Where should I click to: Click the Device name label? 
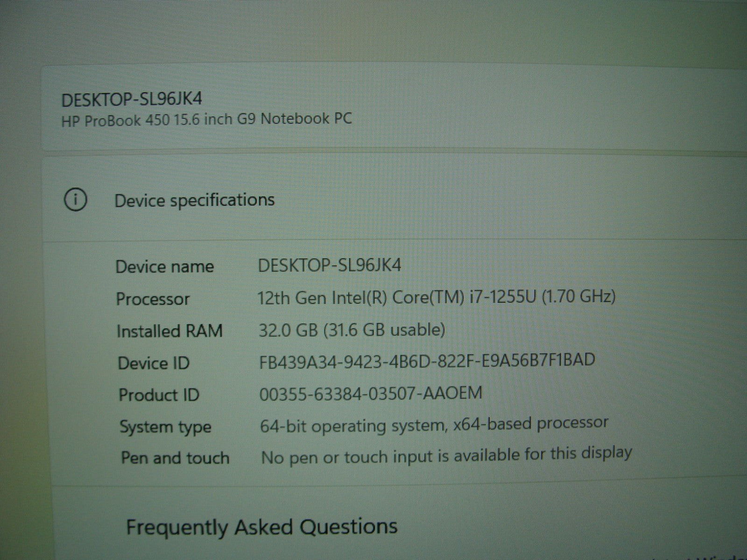pyautogui.click(x=164, y=266)
